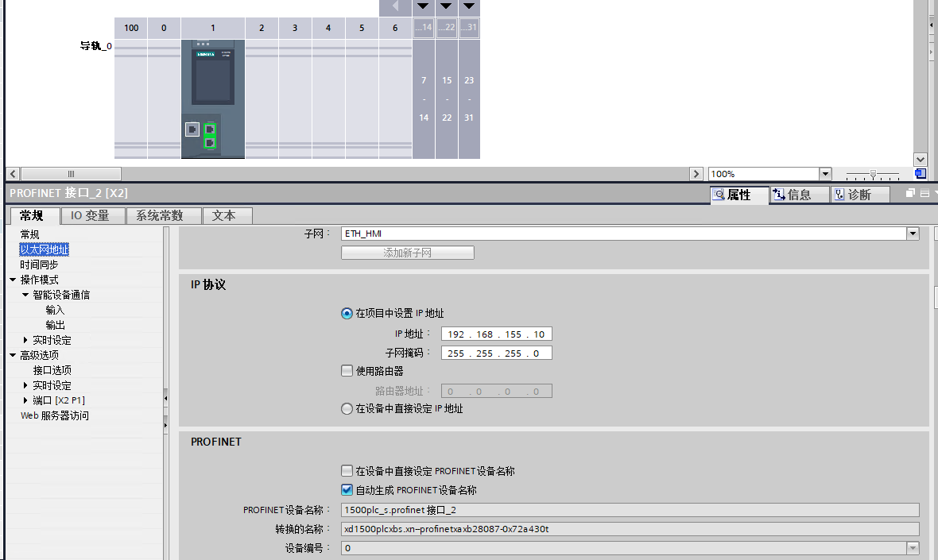Open the 100% zoom level dropdown
Viewport: 938px width, 560px height.
coord(825,174)
